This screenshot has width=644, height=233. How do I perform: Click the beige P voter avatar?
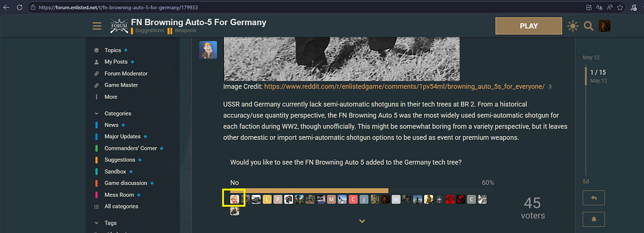278,199
